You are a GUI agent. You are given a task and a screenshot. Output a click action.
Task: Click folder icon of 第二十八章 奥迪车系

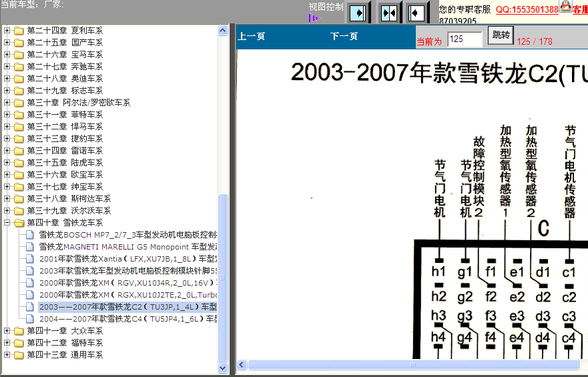(19, 78)
